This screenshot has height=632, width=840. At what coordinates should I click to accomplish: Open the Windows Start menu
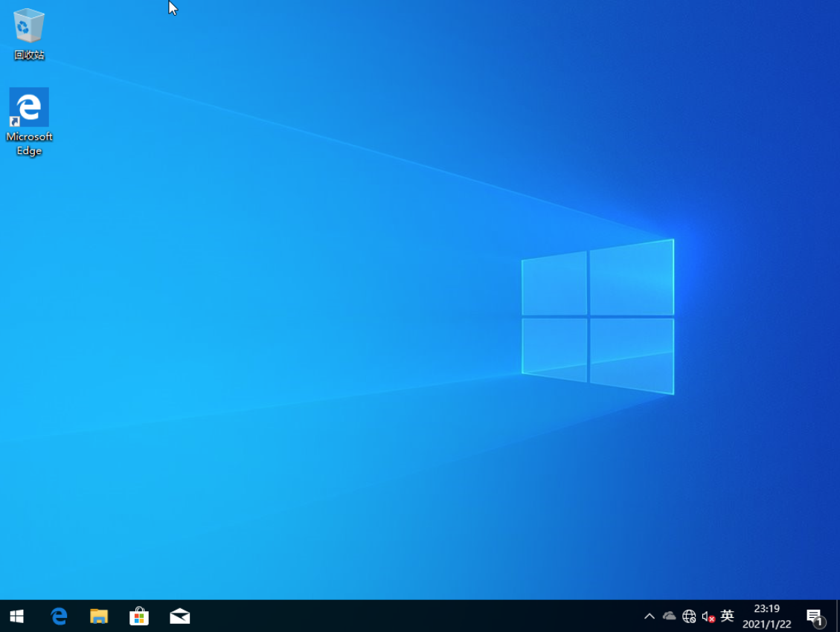click(16, 616)
